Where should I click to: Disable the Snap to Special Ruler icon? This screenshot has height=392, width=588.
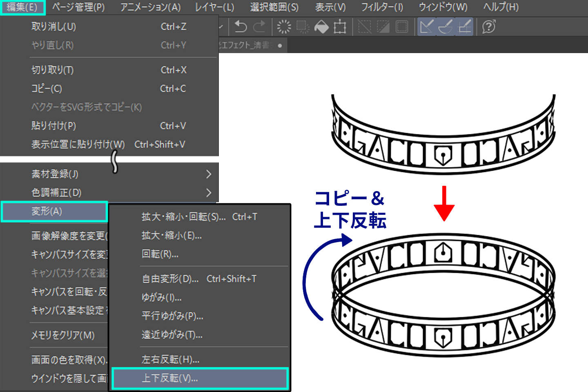(445, 27)
